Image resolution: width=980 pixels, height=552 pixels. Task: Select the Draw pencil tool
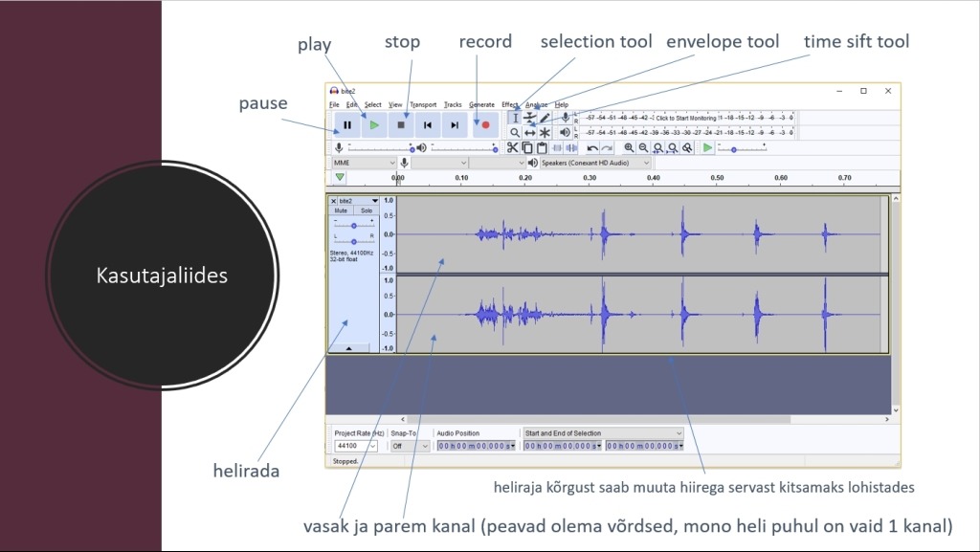(545, 118)
